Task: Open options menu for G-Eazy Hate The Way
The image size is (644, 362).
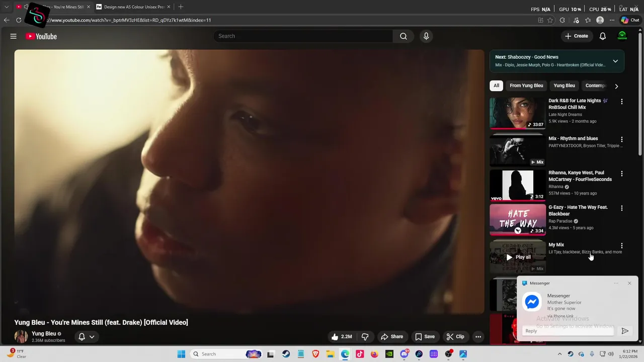Action: click(x=622, y=208)
